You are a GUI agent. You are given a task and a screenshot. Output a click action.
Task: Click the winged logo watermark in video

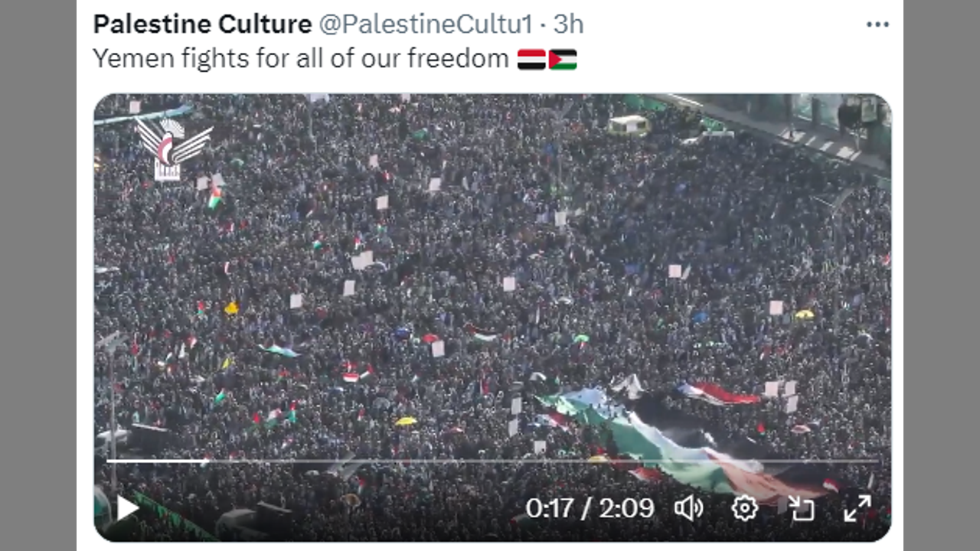click(x=170, y=148)
